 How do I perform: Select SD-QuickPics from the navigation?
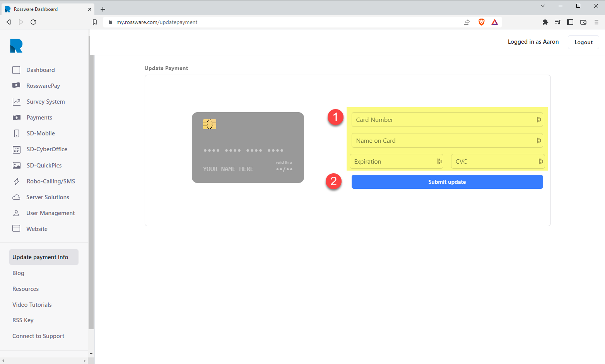(x=44, y=165)
